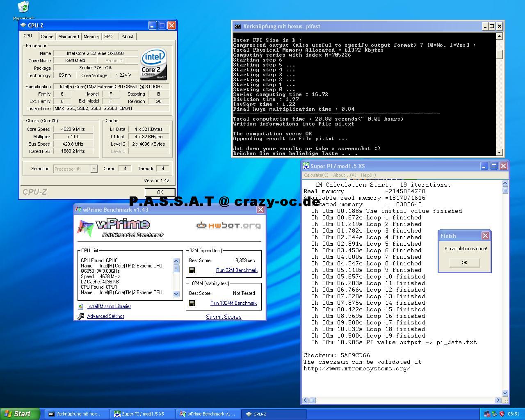The width and height of the screenshot is (525, 420).
Task: Click the checksum text 5A89CD66
Action: point(355,355)
